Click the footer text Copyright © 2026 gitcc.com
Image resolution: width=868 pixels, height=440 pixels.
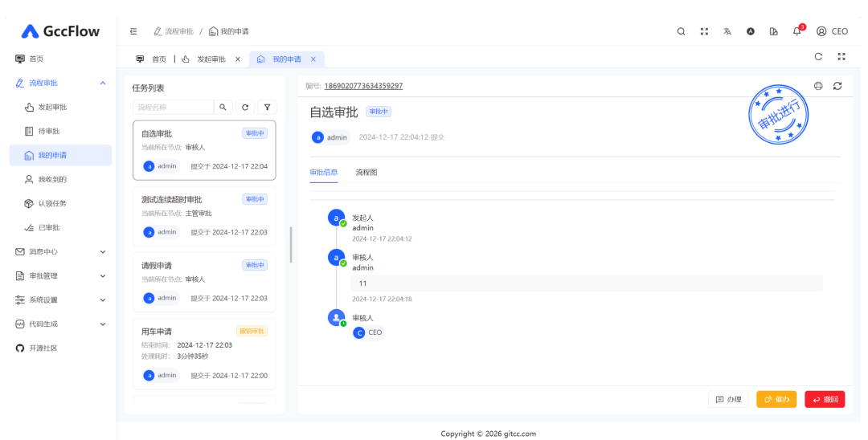[489, 434]
